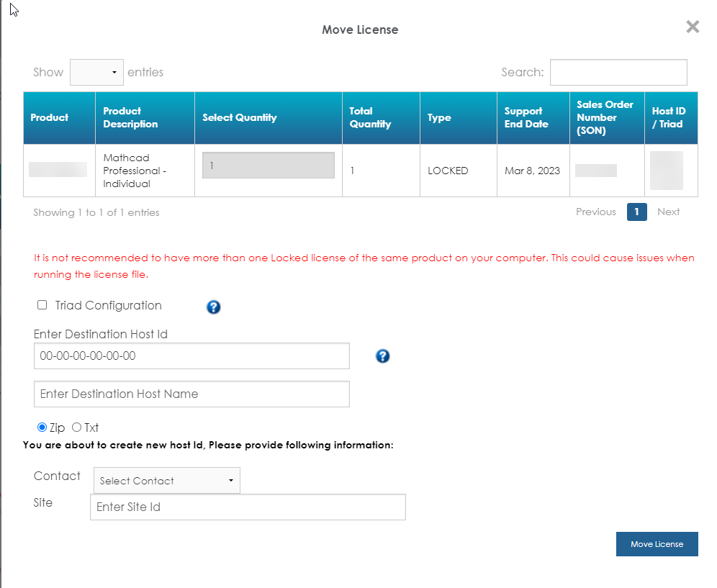Focus the Search input field
Viewport: 717px width, 588px height.
coord(618,72)
